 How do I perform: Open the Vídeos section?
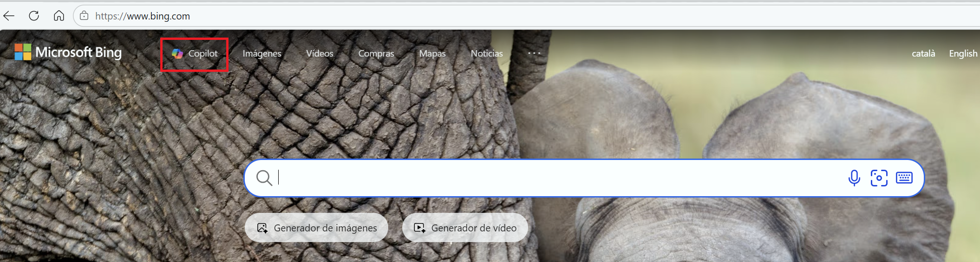pos(320,54)
